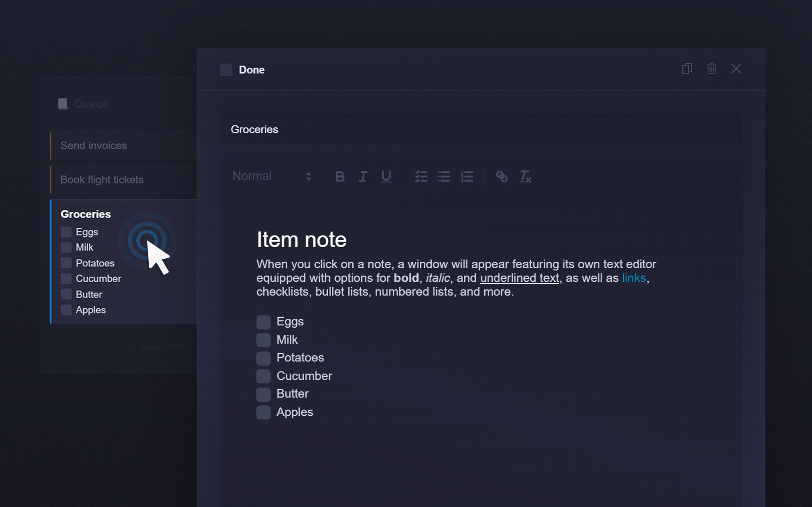Insert a bulleted list
This screenshot has width=812, height=507.
444,175
